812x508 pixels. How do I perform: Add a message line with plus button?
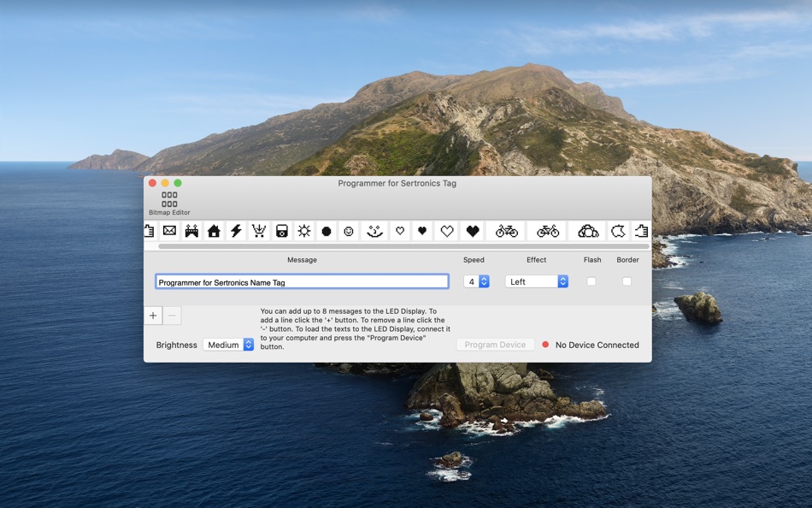pyautogui.click(x=153, y=316)
